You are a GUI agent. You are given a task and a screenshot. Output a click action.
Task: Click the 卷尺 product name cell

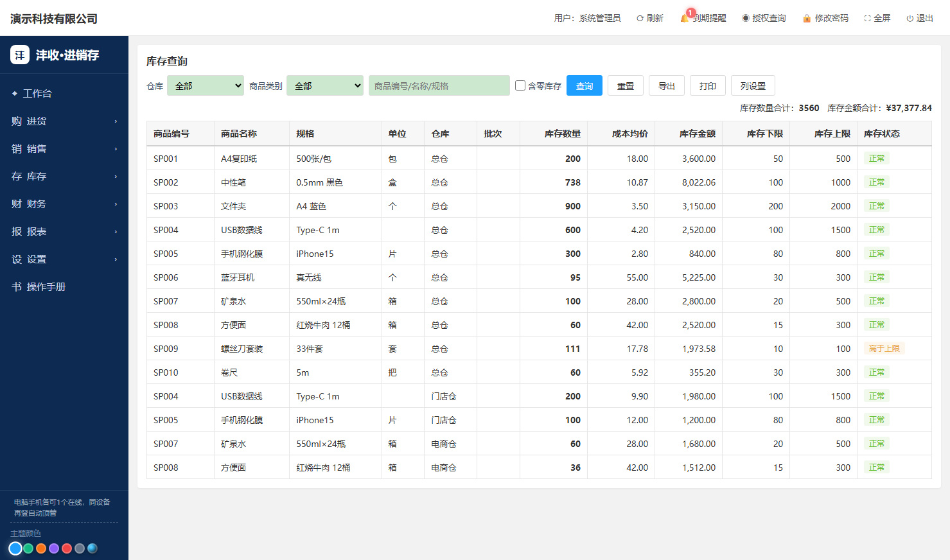pyautogui.click(x=252, y=372)
